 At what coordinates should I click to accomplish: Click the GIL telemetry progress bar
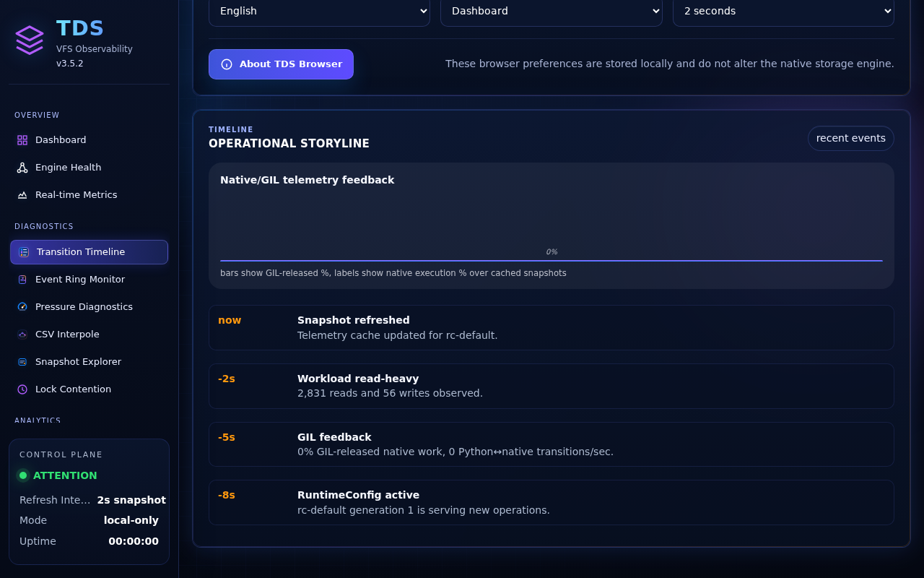pyautogui.click(x=552, y=260)
